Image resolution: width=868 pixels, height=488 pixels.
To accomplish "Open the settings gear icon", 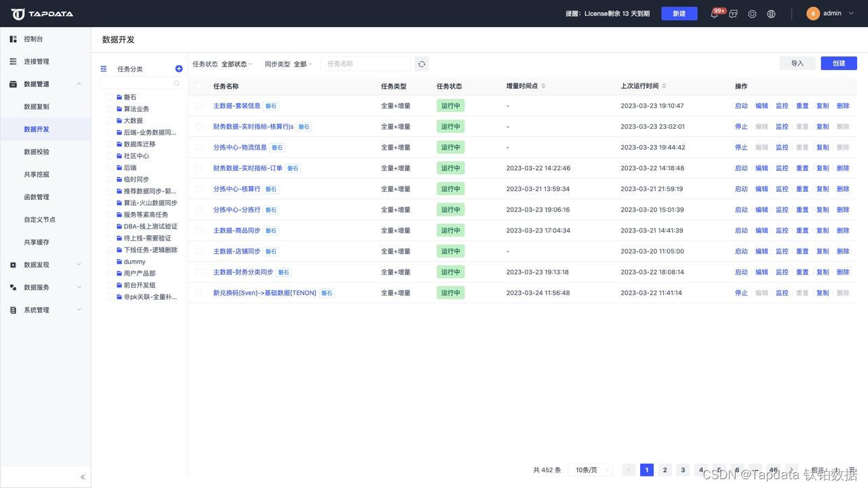I will coord(752,14).
